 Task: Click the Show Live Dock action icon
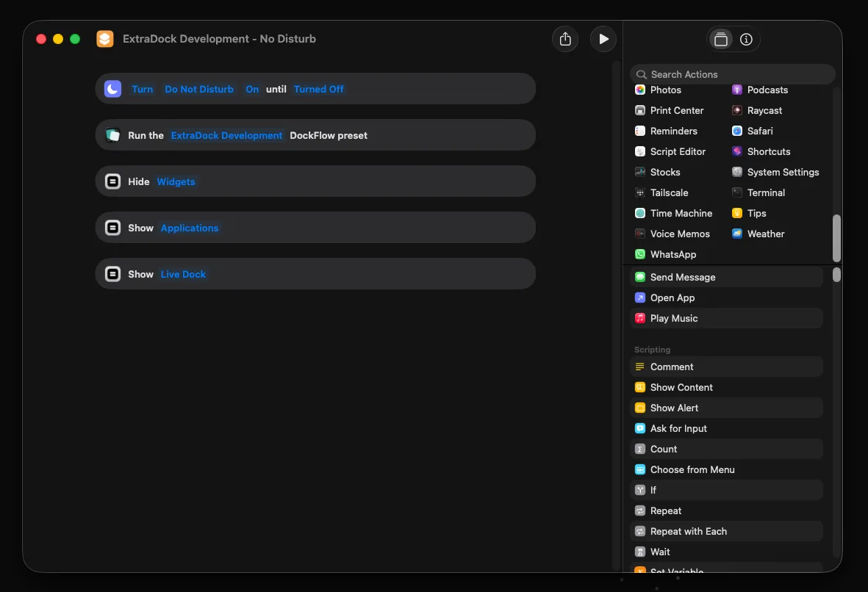coord(112,274)
